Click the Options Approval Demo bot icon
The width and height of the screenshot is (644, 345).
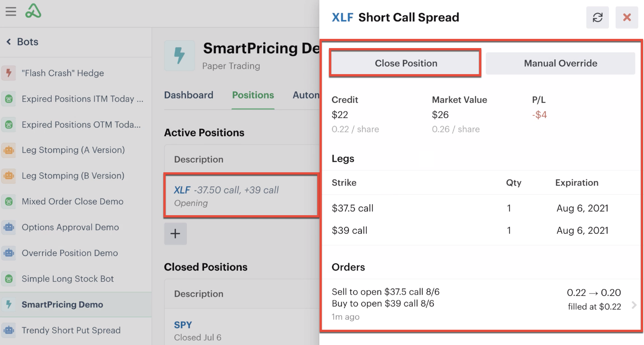click(9, 227)
